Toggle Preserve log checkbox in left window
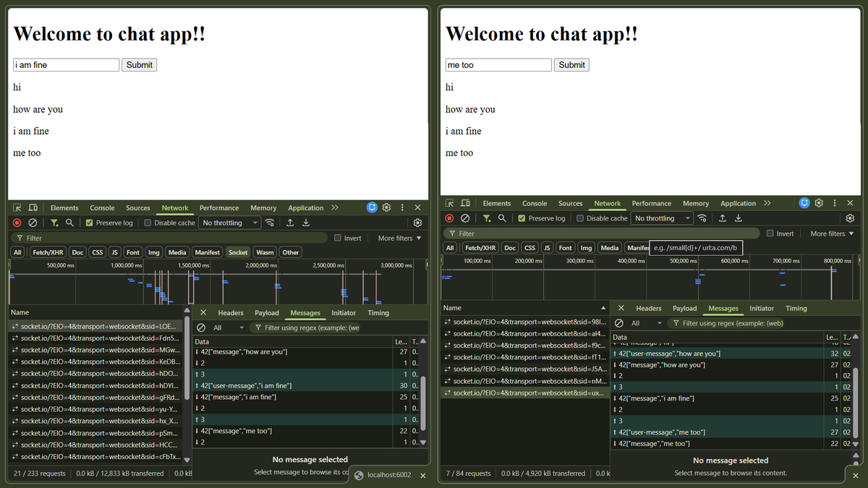This screenshot has height=488, width=868. (x=90, y=223)
